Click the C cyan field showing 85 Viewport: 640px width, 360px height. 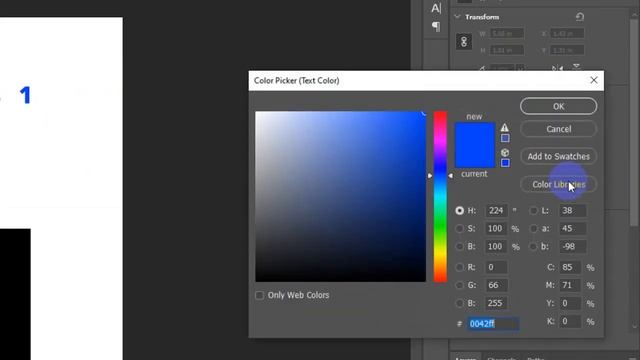pyautogui.click(x=570, y=267)
